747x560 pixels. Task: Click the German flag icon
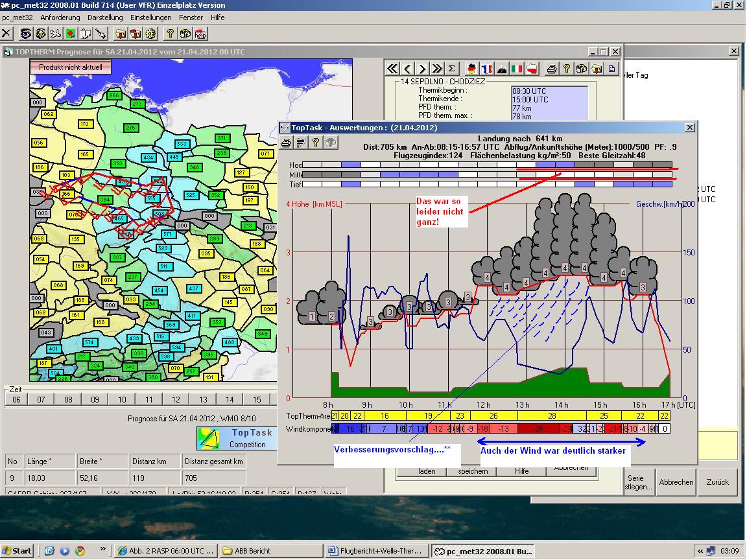coord(471,68)
